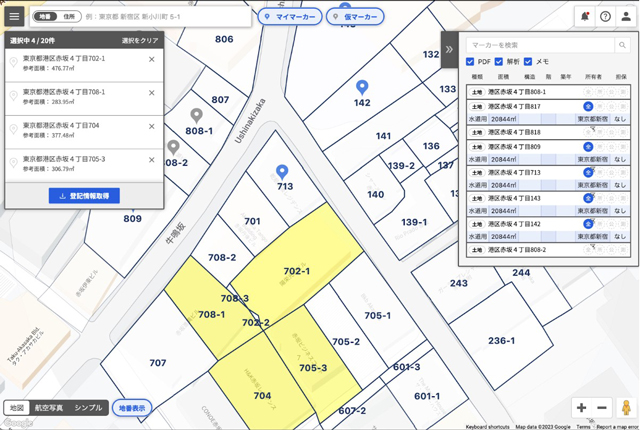
Task: Toggle the 解析 checkbox
Action: click(499, 62)
